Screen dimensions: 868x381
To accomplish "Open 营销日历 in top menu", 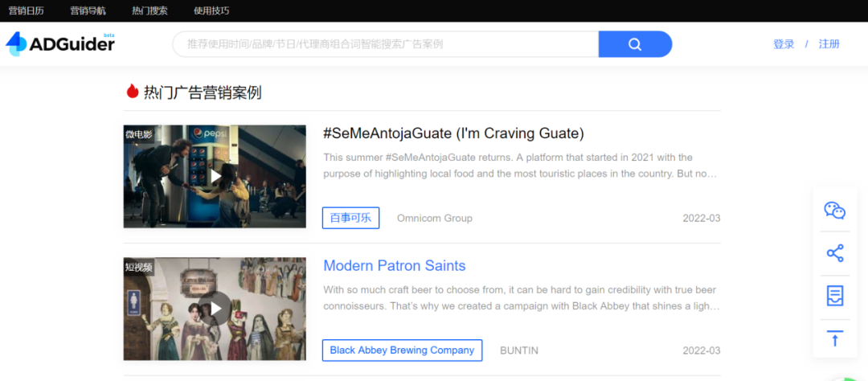I will coord(26,10).
